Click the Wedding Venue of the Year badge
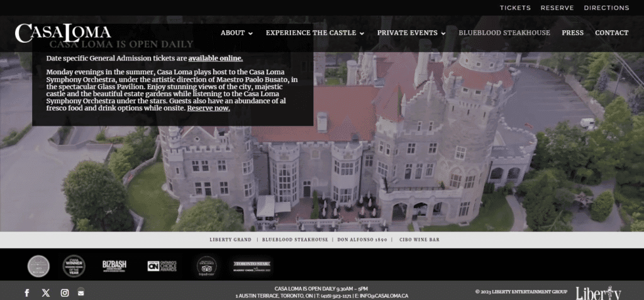644x300 pixels. (x=74, y=266)
